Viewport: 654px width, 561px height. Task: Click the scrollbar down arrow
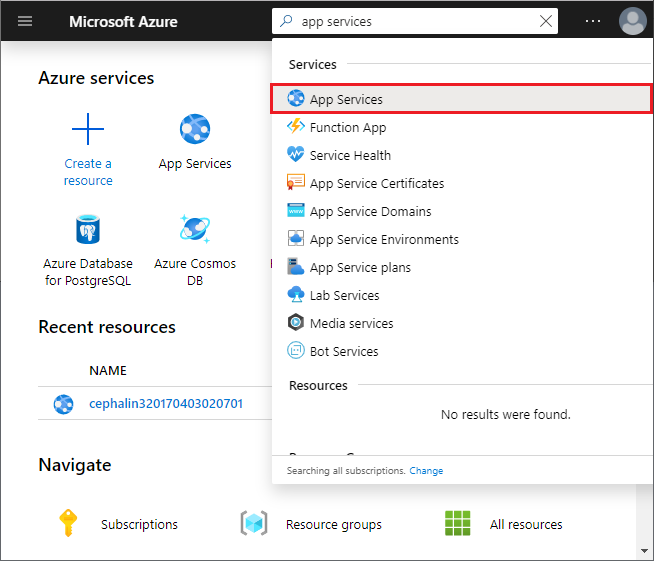pyautogui.click(x=644, y=550)
